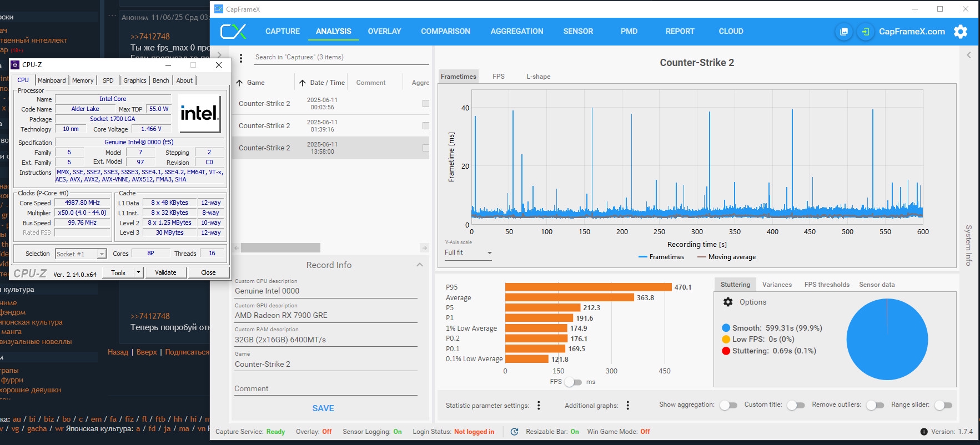The width and height of the screenshot is (980, 445).
Task: Click the Stuttering pie chart
Action: click(887, 339)
